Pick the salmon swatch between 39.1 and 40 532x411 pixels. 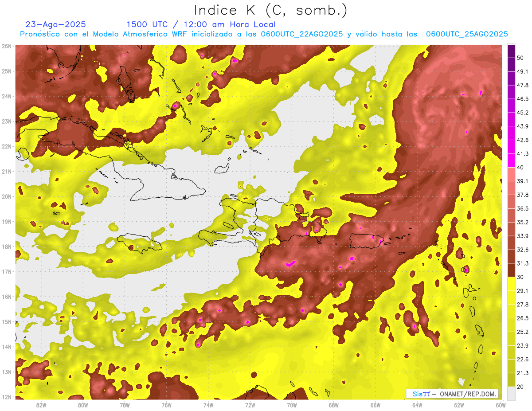(512, 174)
